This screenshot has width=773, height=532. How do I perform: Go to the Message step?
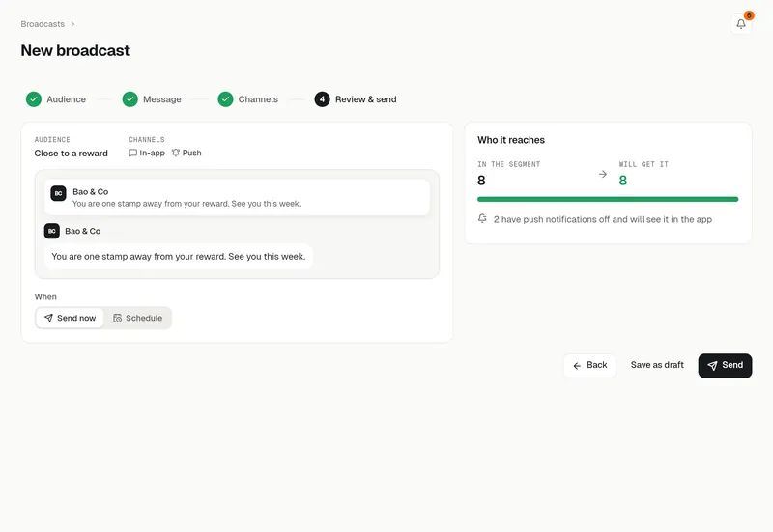152,99
